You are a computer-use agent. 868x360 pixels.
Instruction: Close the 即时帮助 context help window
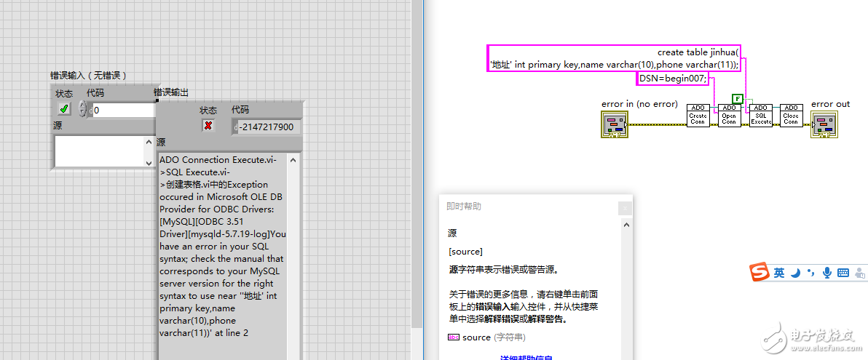625,209
